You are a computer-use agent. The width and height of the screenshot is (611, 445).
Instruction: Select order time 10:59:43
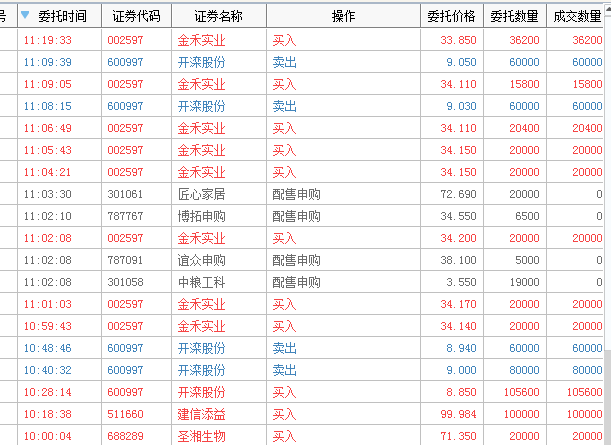tap(48, 326)
